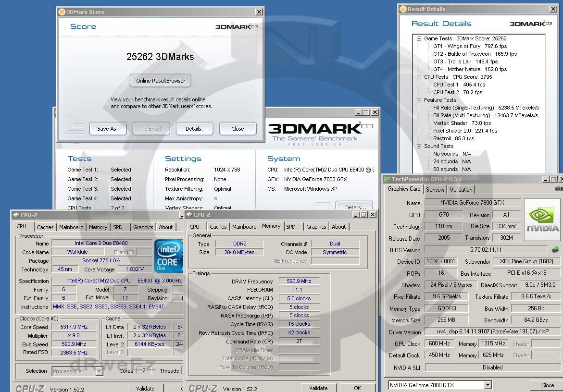Image resolution: width=563 pixels, height=392 pixels.
Task: Click the Online ResultBrowser button
Action: point(161,81)
